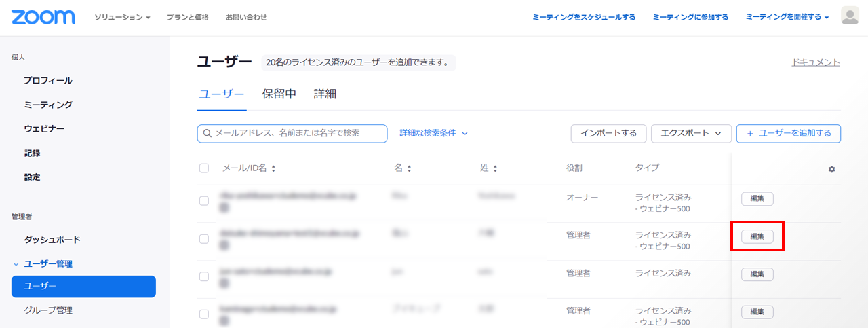Open ダッシュボード in sidebar

point(52,240)
